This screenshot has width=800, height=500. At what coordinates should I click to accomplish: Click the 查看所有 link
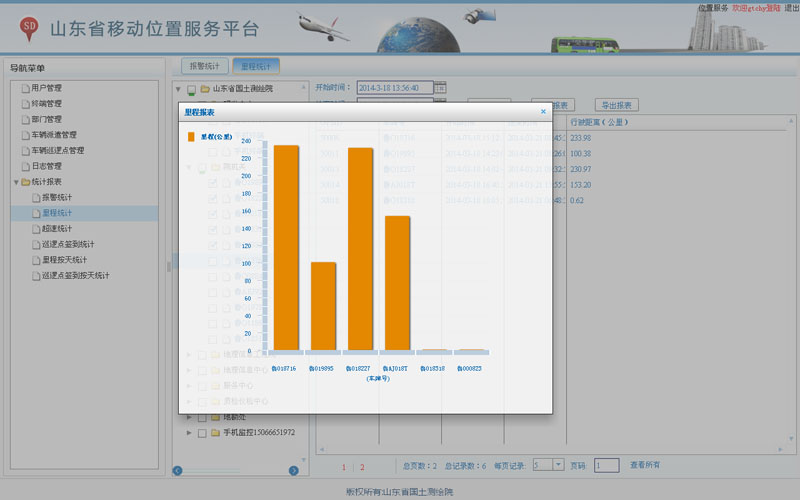pos(645,465)
